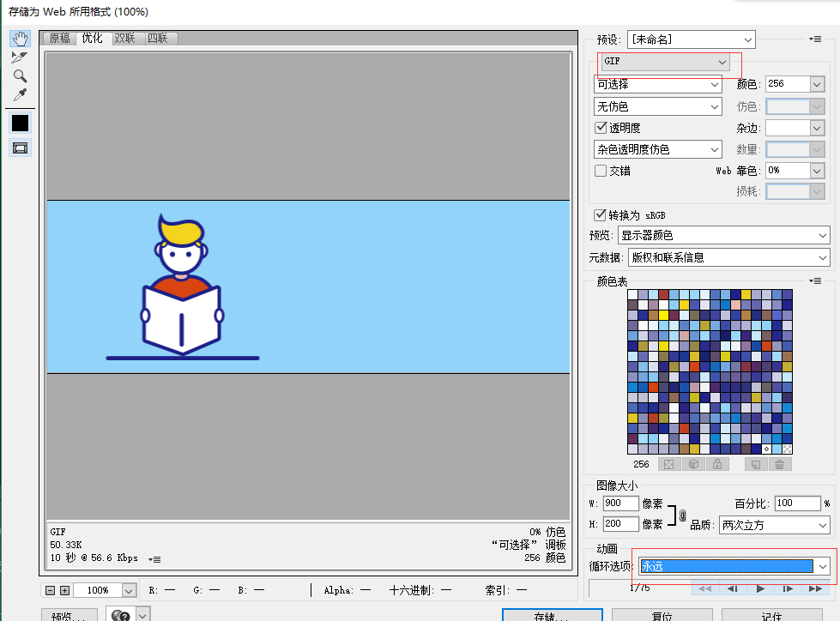840x621 pixels.
Task: Click the browser preview globe icon
Action: (121, 616)
